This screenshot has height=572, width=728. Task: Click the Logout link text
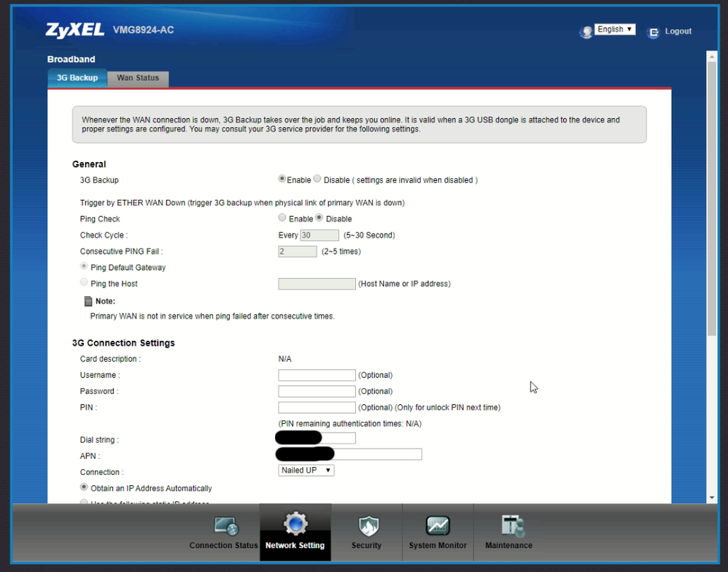(x=678, y=31)
